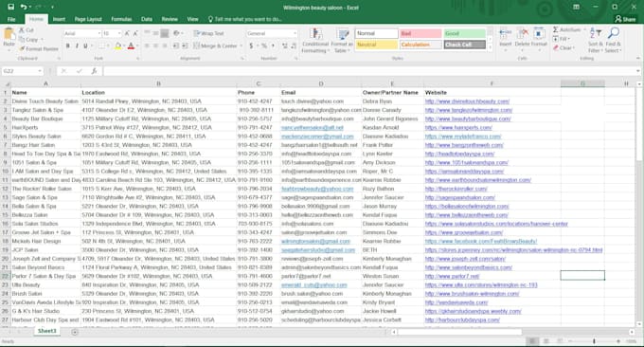Click the Cut scissors command
The width and height of the screenshot is (644, 347).
27,30
